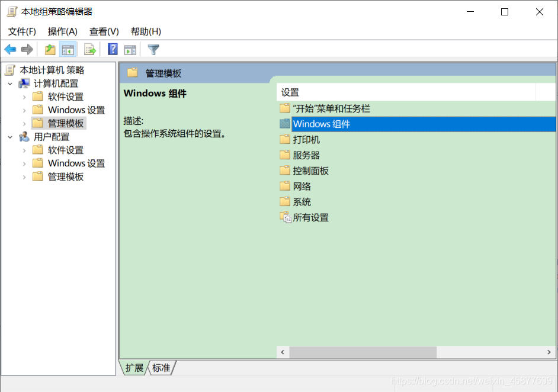The image size is (558, 392).
Task: Open 所有设置 in the settings list
Action: (310, 217)
